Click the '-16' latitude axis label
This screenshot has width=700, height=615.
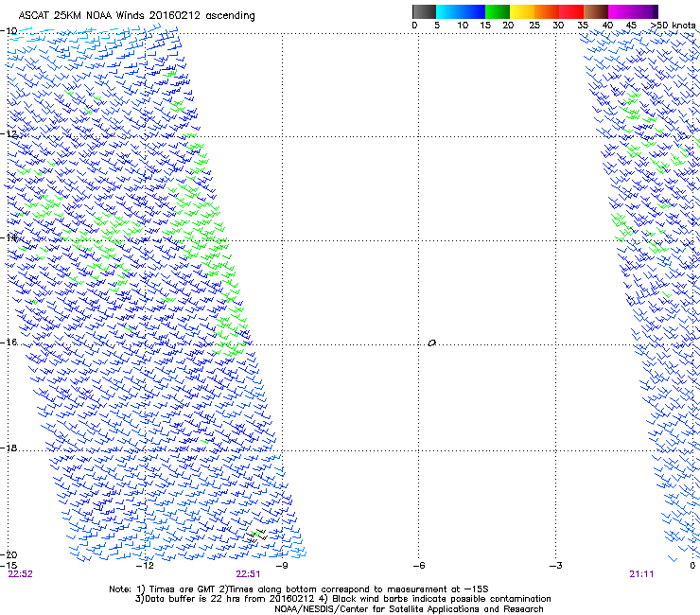[9, 343]
